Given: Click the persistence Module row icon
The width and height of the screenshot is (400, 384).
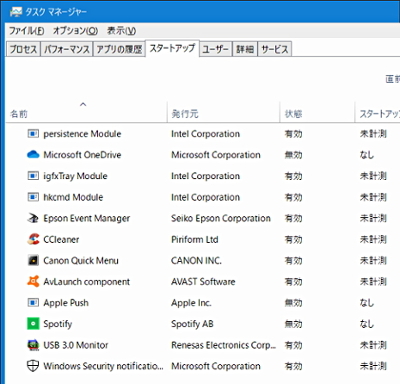Looking at the screenshot, I should tap(33, 134).
